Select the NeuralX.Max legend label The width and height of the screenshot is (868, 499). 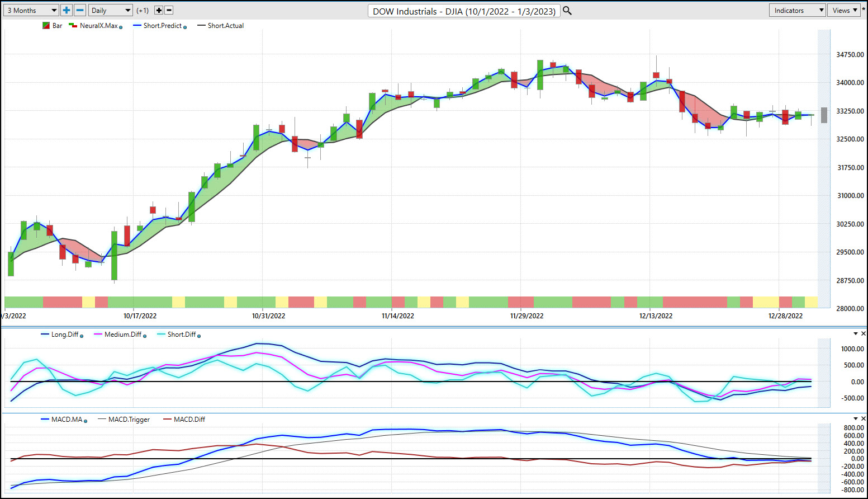click(x=99, y=26)
